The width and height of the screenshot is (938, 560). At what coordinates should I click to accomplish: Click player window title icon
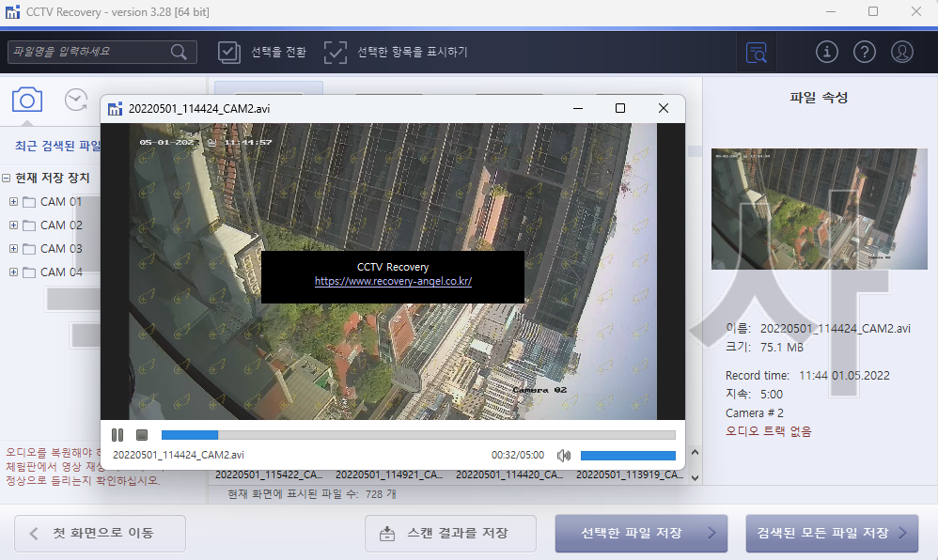point(115,109)
